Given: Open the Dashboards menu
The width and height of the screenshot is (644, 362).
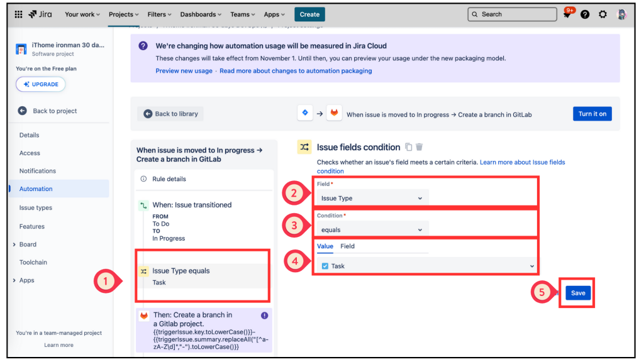Looking at the screenshot, I should click(x=201, y=14).
